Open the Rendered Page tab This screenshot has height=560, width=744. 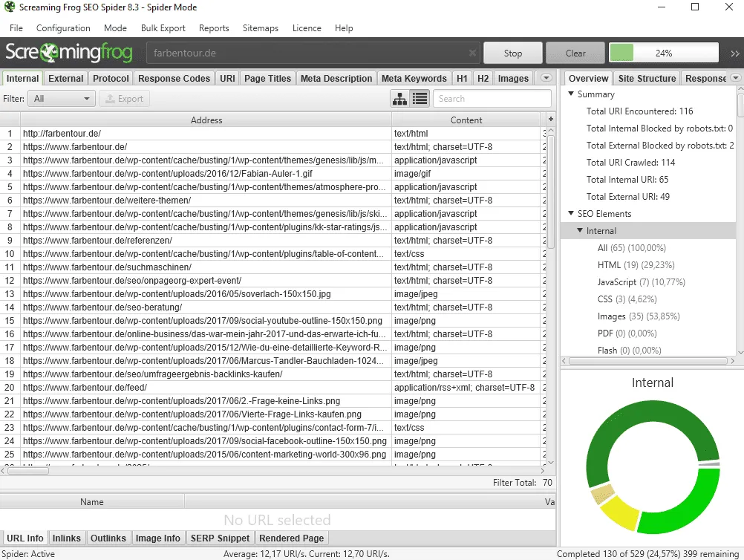(x=291, y=538)
